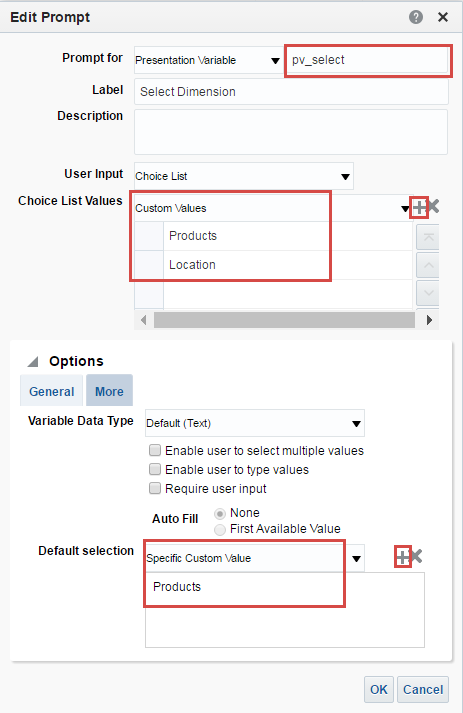The width and height of the screenshot is (463, 713).
Task: Switch to the More tab
Action: [x=109, y=391]
